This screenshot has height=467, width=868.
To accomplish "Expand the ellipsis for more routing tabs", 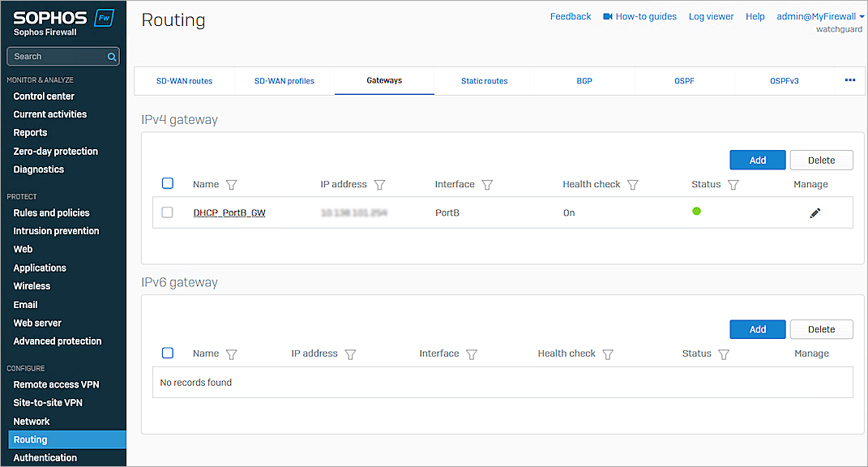I will click(x=849, y=80).
